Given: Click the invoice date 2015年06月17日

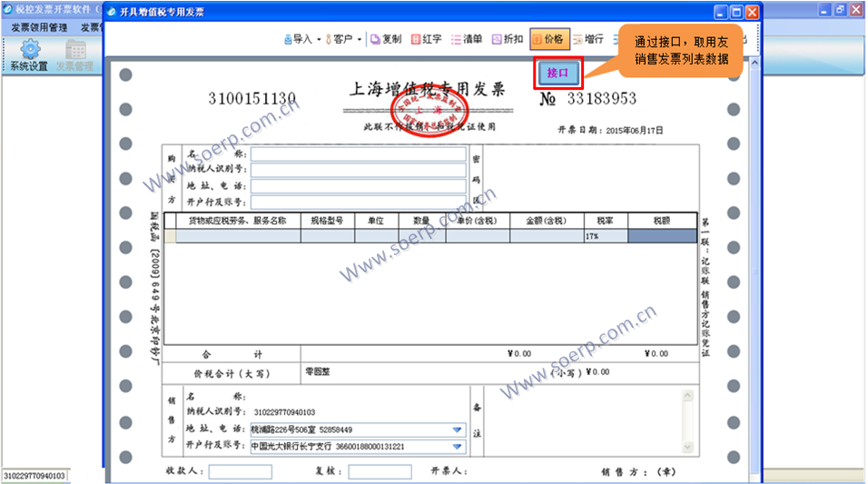Looking at the screenshot, I should click(635, 131).
